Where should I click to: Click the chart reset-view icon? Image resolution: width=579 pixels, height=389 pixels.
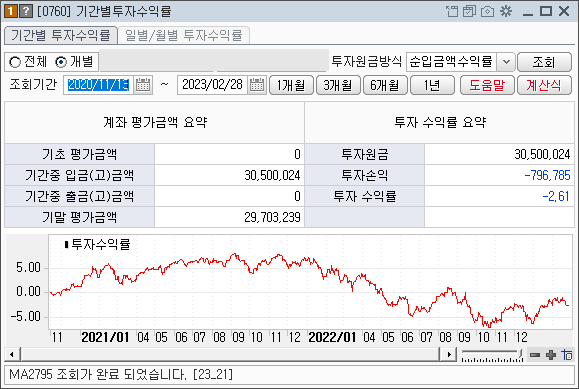click(x=567, y=355)
